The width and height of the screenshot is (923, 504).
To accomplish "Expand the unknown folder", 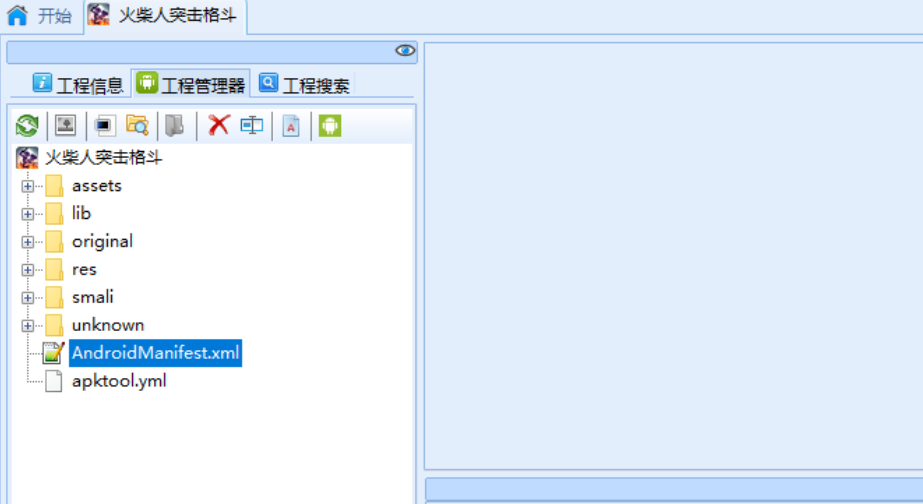I will click(x=28, y=326).
